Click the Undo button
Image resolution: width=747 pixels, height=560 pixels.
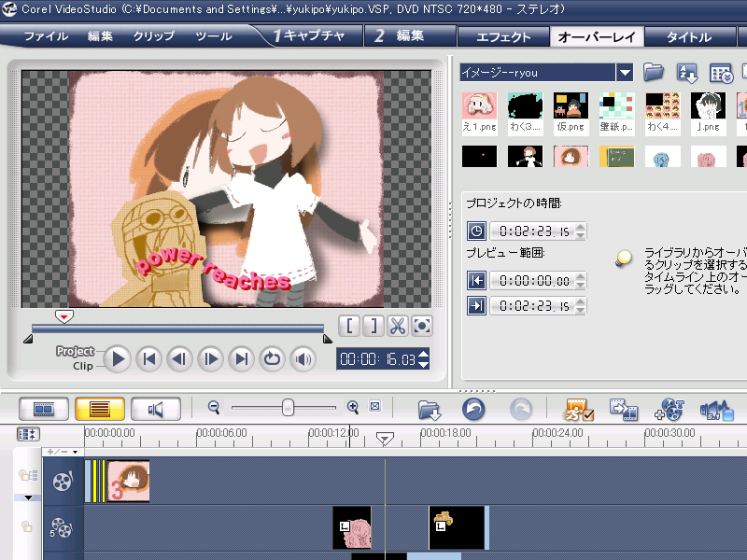[473, 410]
